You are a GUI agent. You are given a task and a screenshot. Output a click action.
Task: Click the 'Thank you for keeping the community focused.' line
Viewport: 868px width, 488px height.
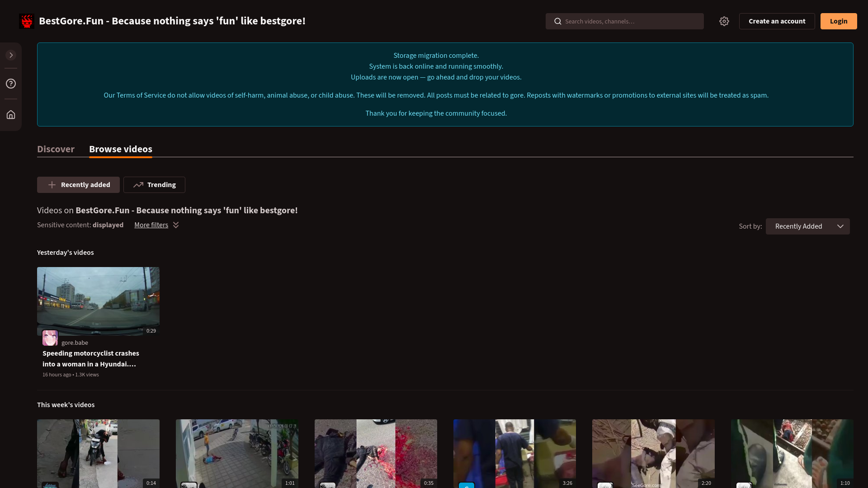pyautogui.click(x=436, y=113)
